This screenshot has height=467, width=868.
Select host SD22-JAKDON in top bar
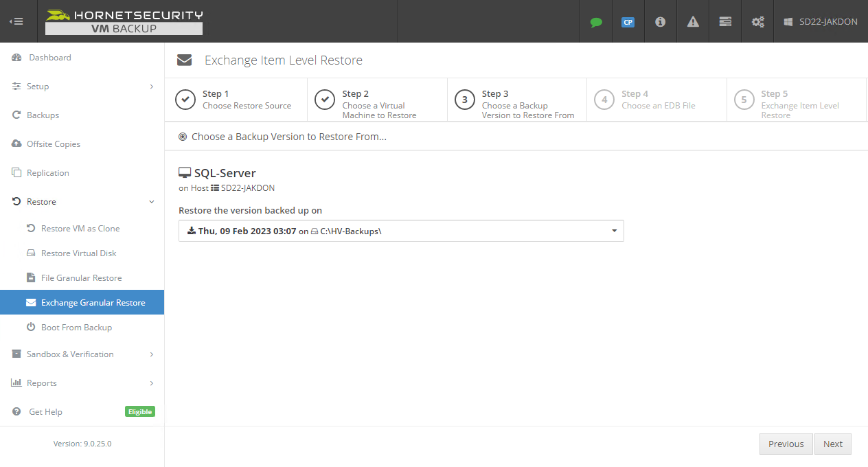(821, 22)
